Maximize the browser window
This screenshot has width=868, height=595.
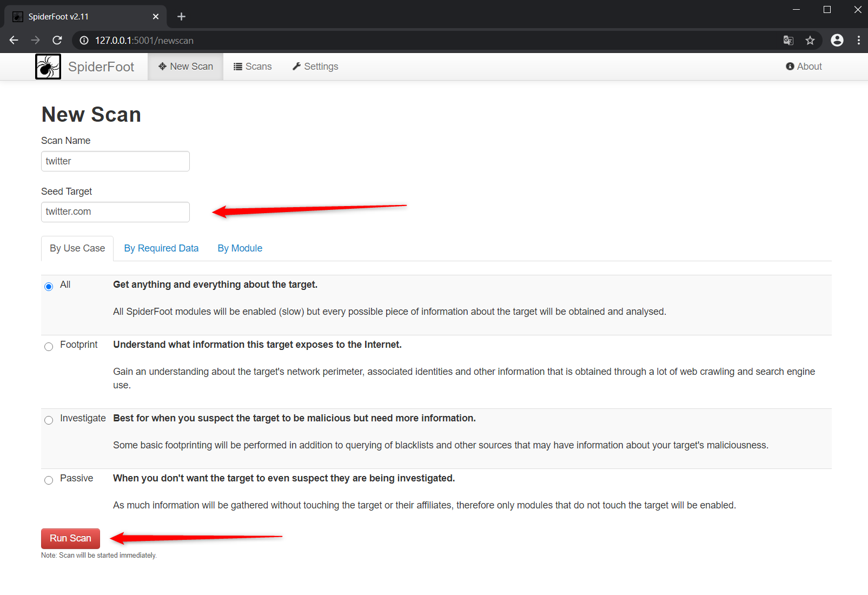coord(827,10)
